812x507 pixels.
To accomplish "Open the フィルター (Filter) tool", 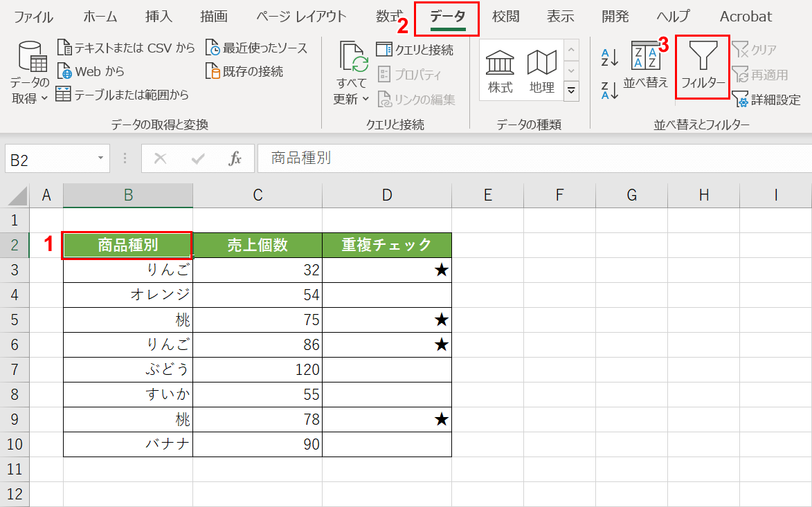I will click(x=702, y=66).
